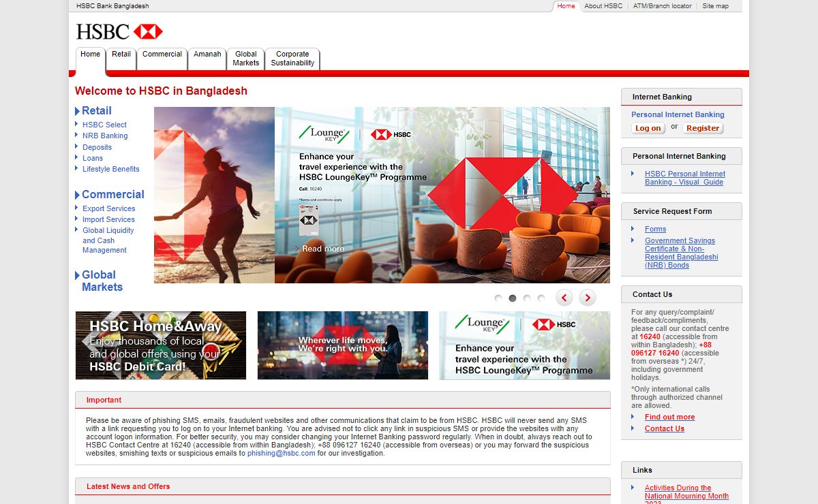Click Read more on the LoungeKey banner
818x504 pixels.
click(x=322, y=249)
